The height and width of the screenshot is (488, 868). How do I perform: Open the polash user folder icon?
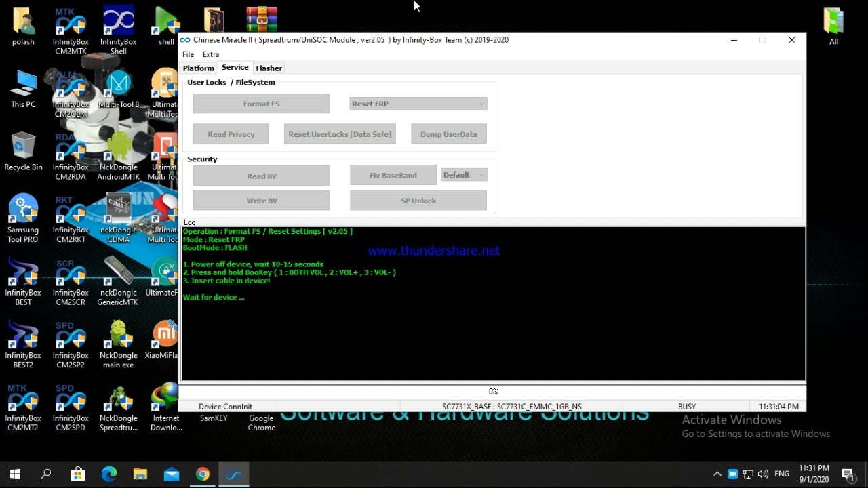pyautogui.click(x=23, y=27)
